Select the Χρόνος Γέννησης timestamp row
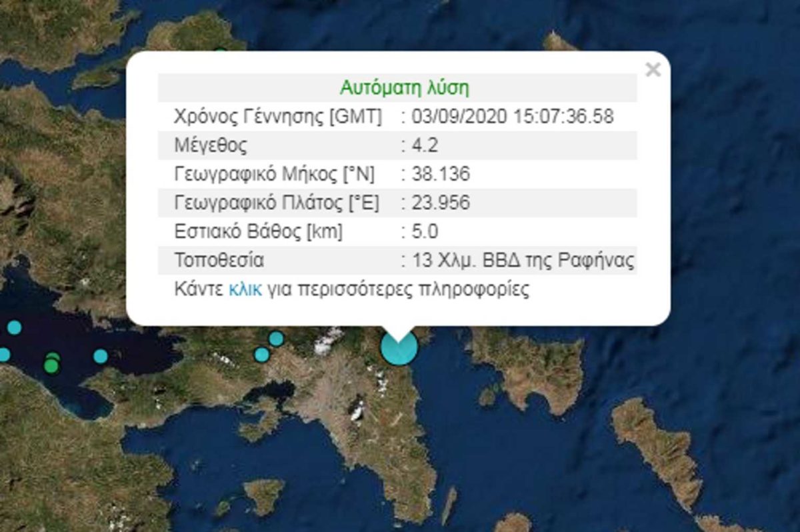The width and height of the screenshot is (800, 532). coord(400,114)
